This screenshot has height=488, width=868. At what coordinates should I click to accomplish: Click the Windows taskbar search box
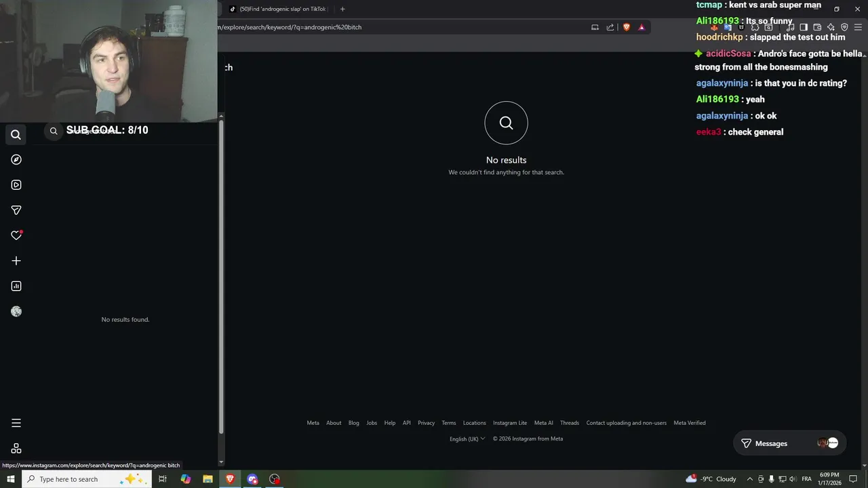click(86, 479)
